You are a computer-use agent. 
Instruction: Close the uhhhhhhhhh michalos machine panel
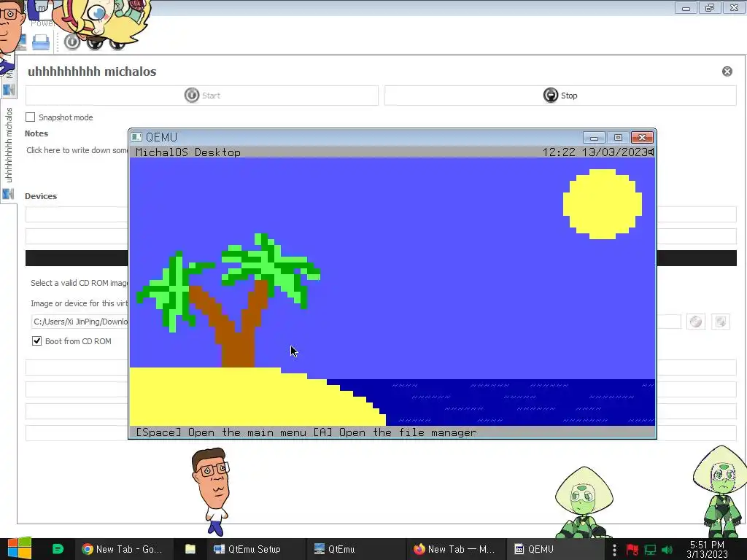(x=727, y=71)
